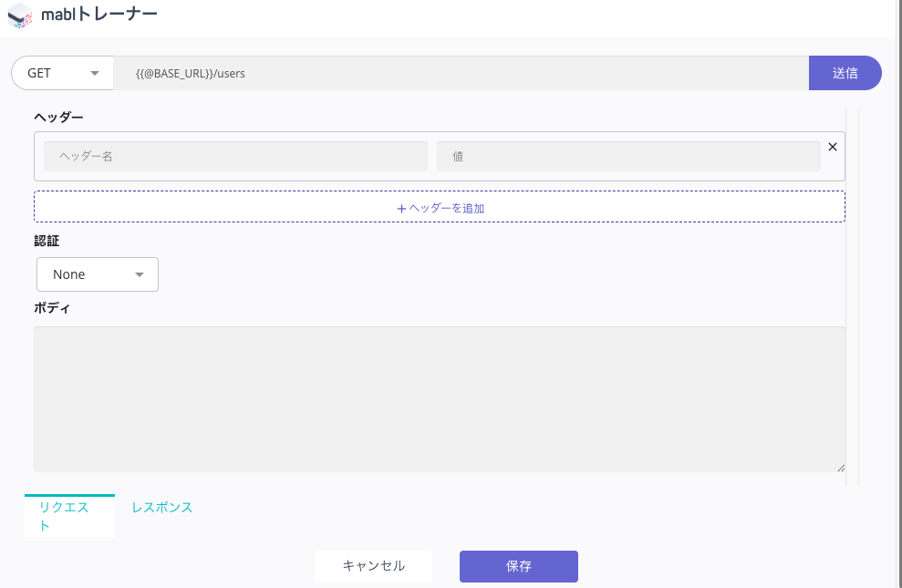The height and width of the screenshot is (588, 902).
Task: Open the authentication type dropdown set to None
Action: [97, 274]
